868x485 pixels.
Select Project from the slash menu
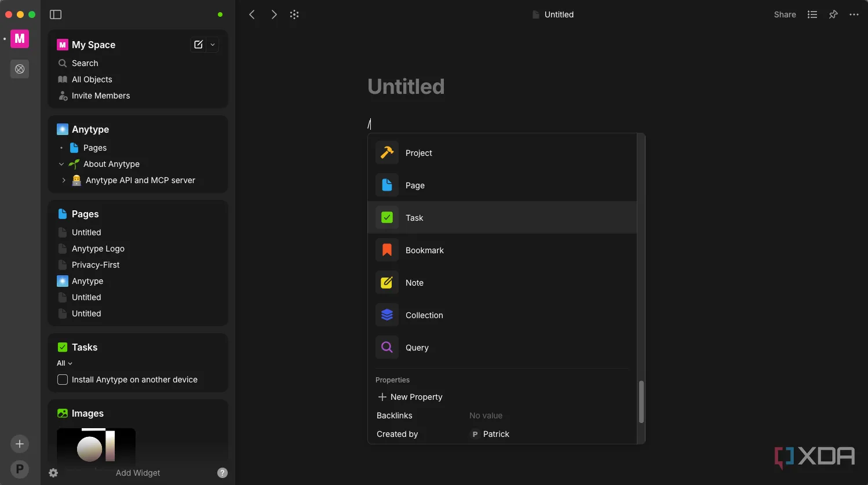502,153
